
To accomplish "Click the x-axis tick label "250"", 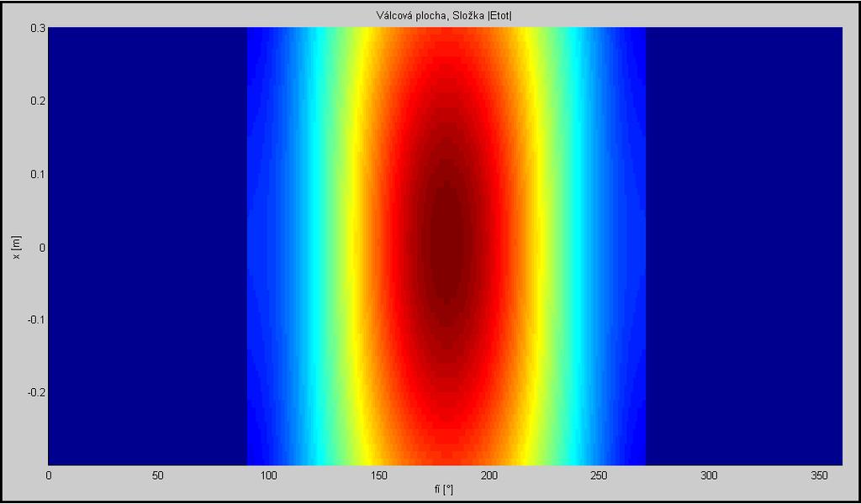I will [x=600, y=476].
